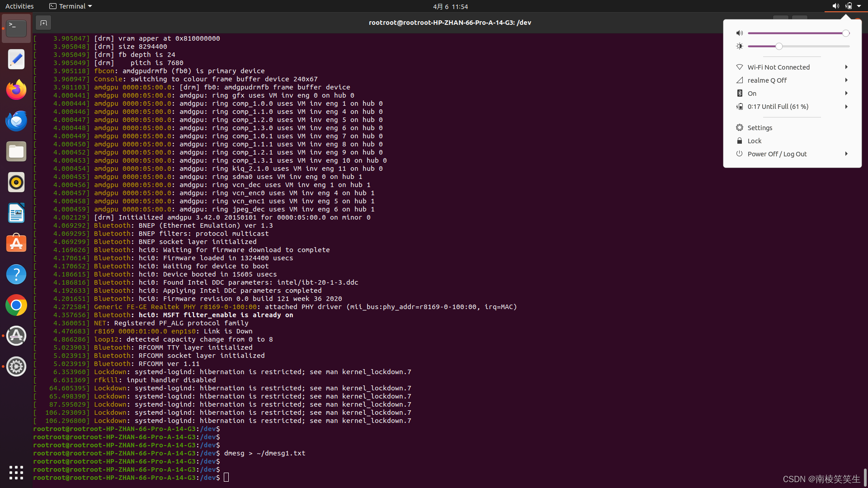The image size is (868, 488).
Task: Open the Help icon in dock
Action: (16, 274)
